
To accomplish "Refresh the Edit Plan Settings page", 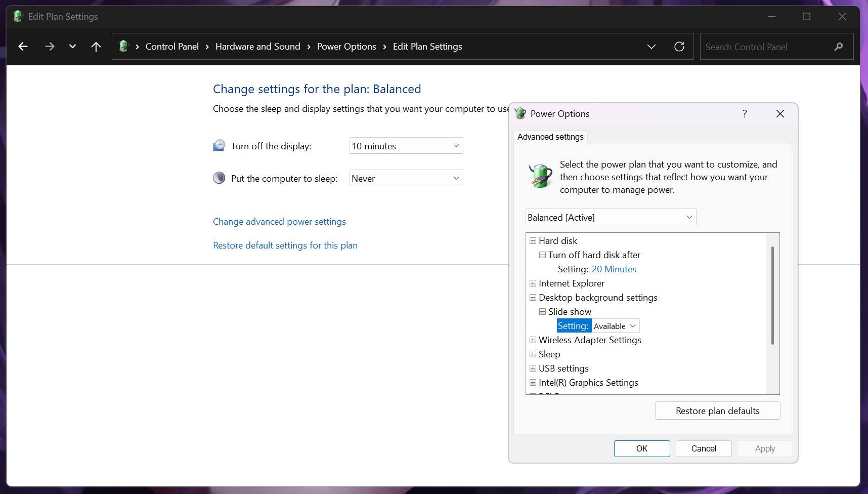I will click(679, 47).
